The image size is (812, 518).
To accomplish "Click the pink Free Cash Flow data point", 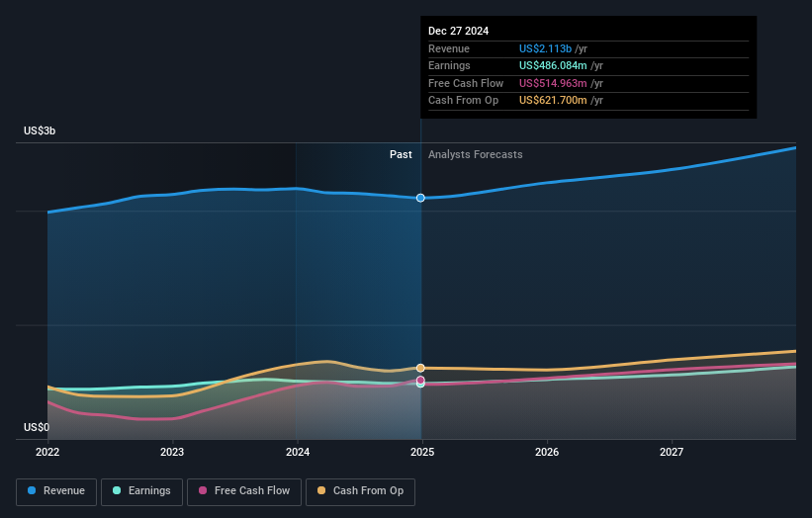I will click(x=420, y=380).
